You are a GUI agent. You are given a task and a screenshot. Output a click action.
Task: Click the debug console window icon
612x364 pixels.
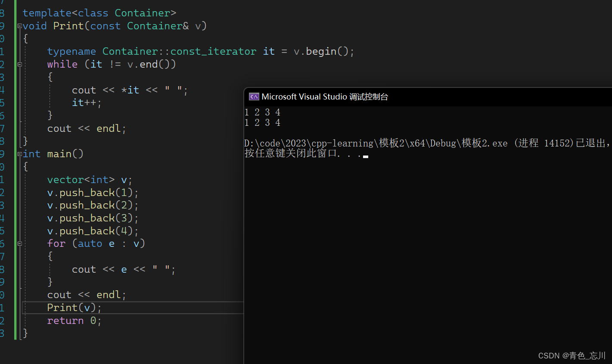pyautogui.click(x=254, y=96)
